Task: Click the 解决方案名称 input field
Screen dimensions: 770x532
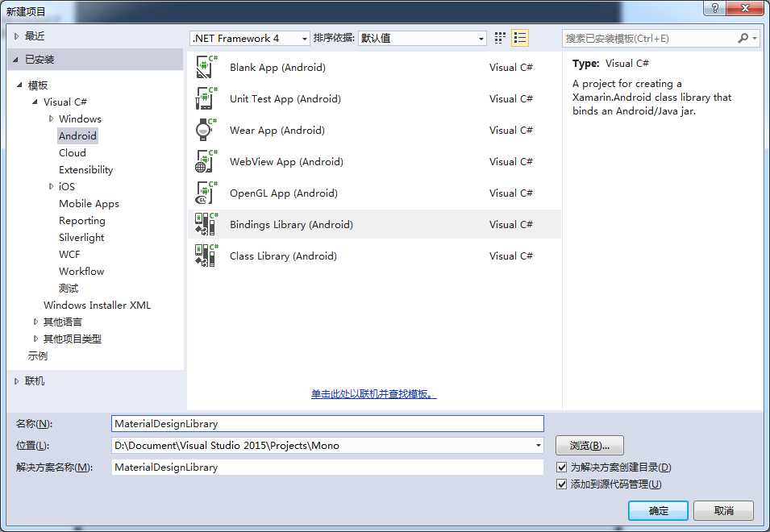Action: (x=327, y=468)
